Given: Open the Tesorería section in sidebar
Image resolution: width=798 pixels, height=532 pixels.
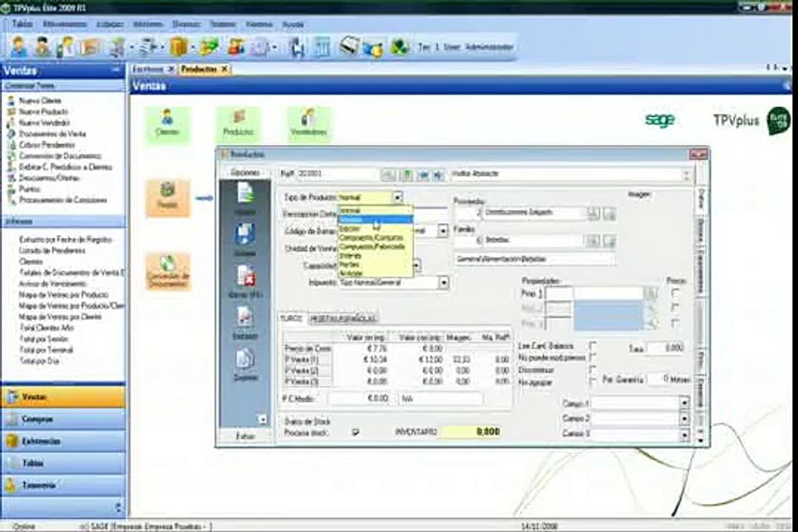Looking at the screenshot, I should click(x=63, y=485).
